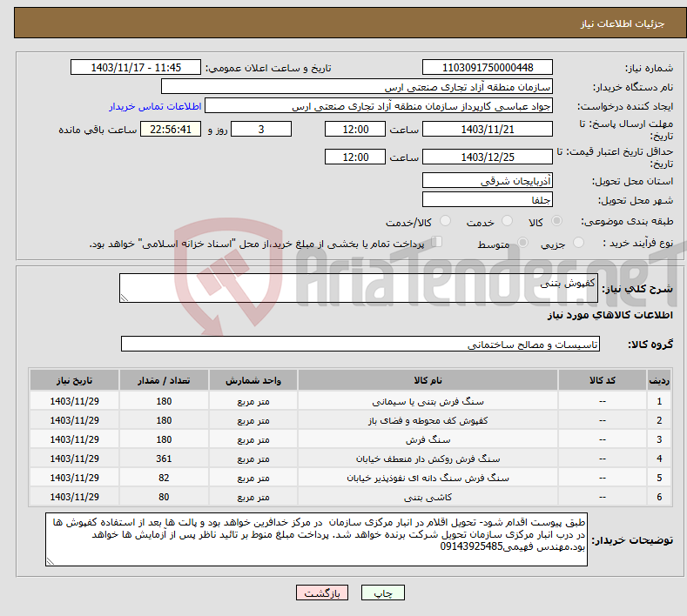
Task: Click the نام کالا column header
Action: click(x=428, y=380)
